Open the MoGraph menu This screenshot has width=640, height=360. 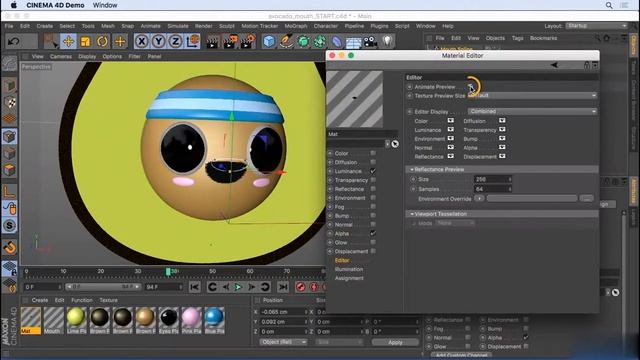(296, 26)
